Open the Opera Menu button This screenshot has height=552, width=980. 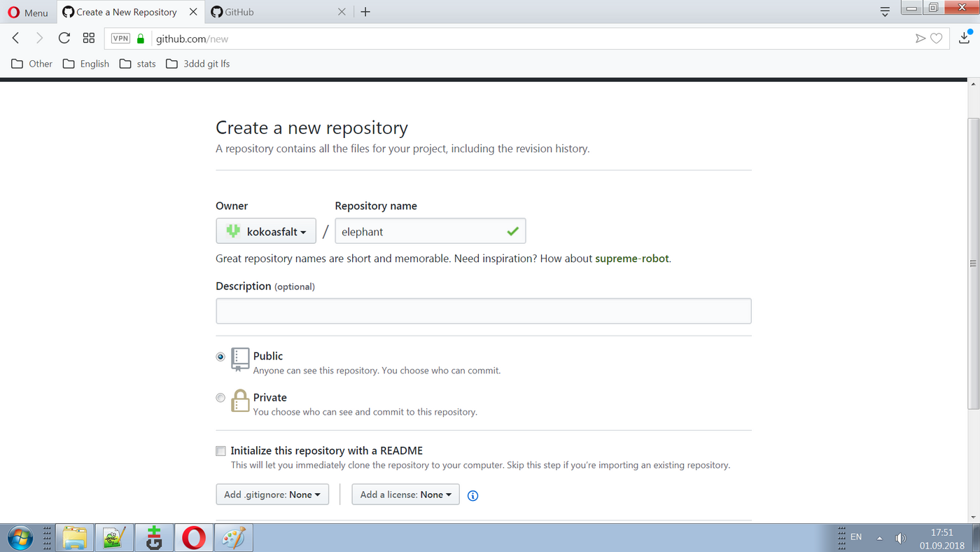[28, 12]
